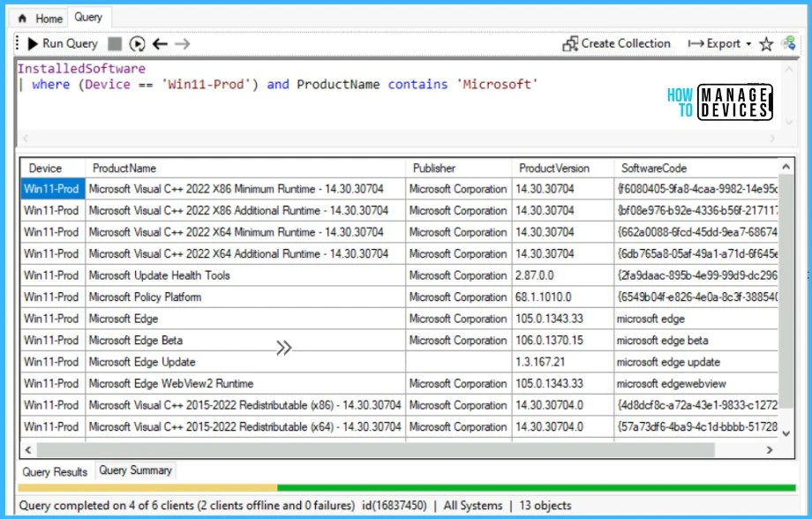
Task: Click the circled play run-selection icon
Action: [137, 44]
